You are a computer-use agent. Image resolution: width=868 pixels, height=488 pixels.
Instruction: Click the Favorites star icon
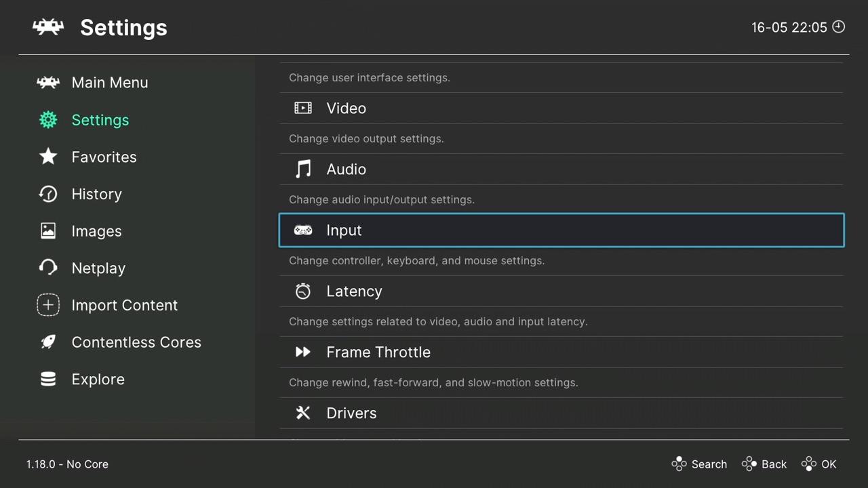[x=48, y=157]
